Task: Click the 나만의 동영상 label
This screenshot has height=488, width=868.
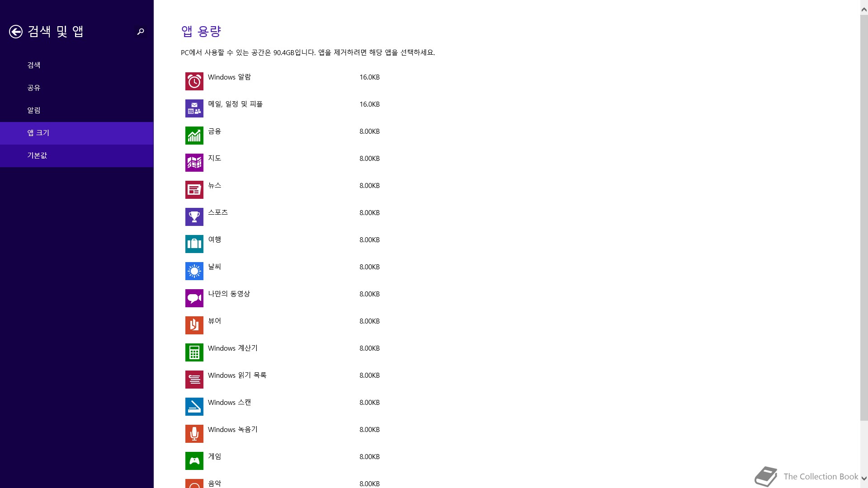Action: pos(229,294)
